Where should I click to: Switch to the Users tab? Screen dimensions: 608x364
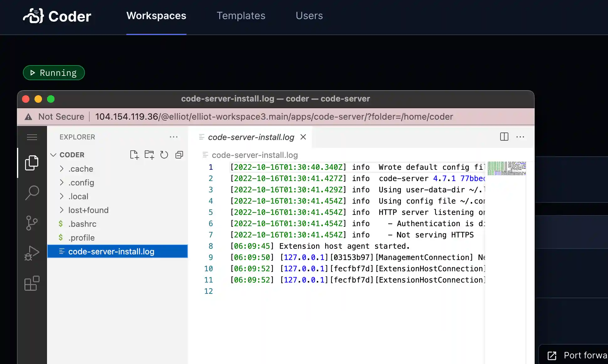click(x=309, y=16)
